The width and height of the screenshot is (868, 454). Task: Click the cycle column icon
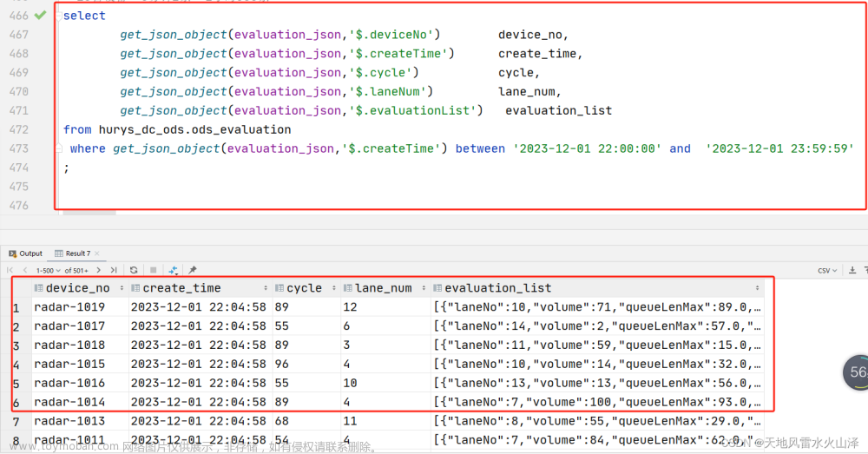pos(279,288)
